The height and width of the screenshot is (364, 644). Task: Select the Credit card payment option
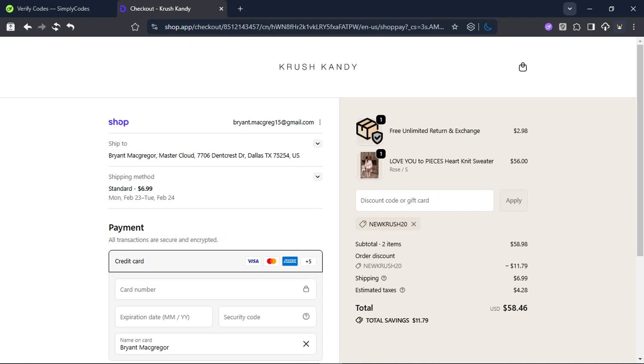pyautogui.click(x=216, y=261)
